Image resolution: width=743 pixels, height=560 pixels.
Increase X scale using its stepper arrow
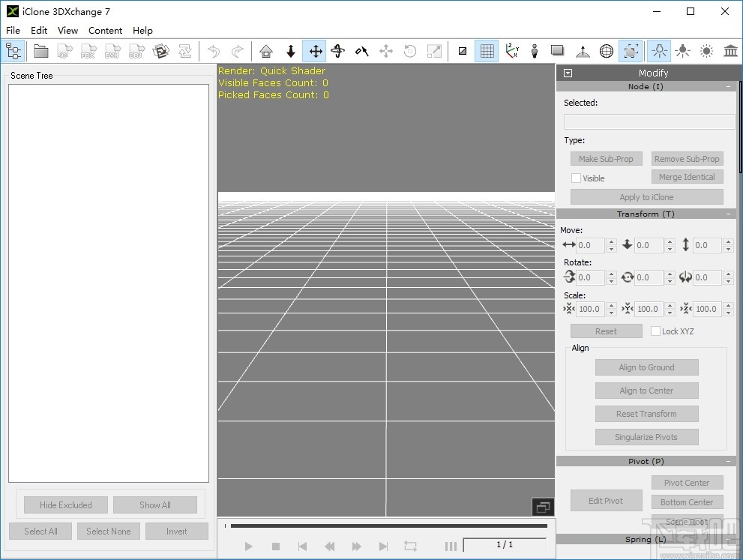pyautogui.click(x=610, y=305)
